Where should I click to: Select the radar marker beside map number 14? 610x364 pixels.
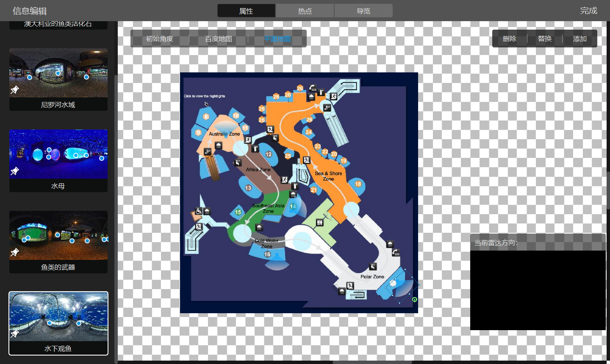point(302,207)
